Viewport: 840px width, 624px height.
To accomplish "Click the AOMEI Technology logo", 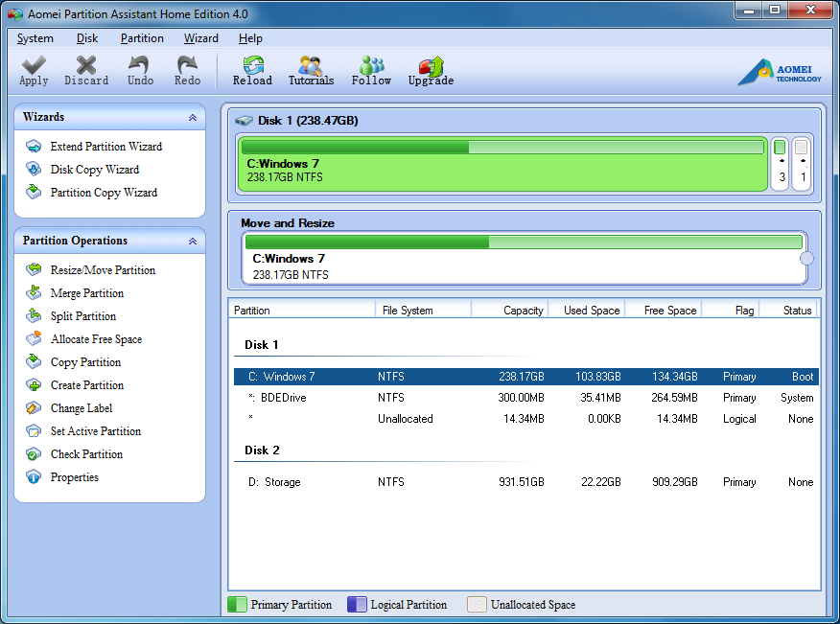I will coord(780,72).
